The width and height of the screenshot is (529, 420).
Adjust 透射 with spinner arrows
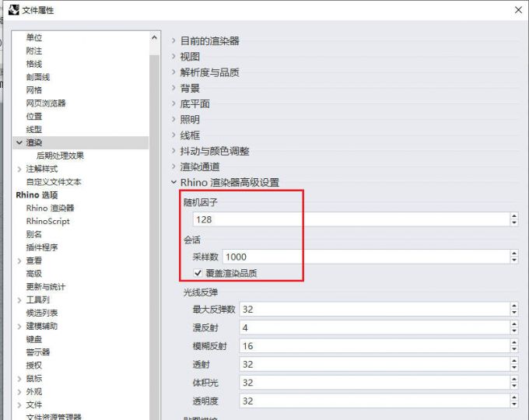pyautogui.click(x=514, y=364)
